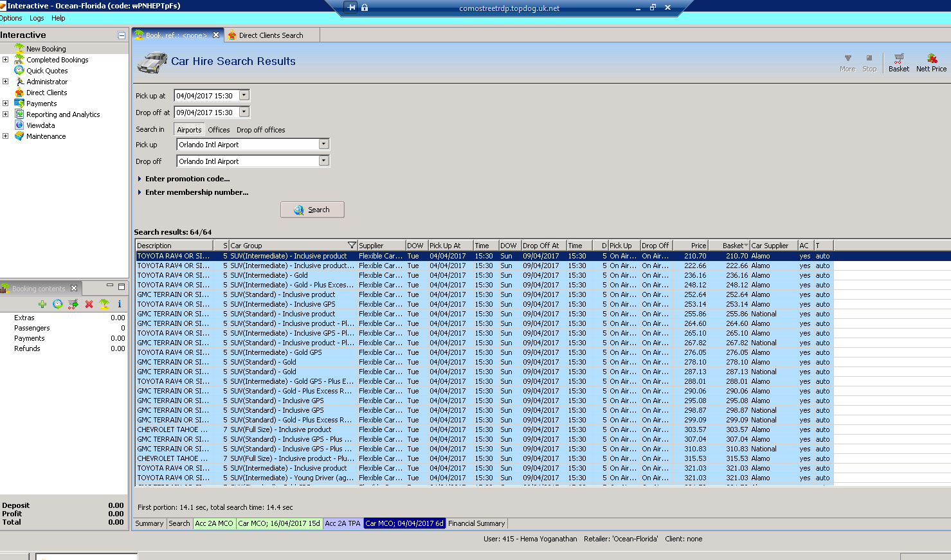Click the Basket toolbar icon
951x560 pixels.
pyautogui.click(x=898, y=62)
